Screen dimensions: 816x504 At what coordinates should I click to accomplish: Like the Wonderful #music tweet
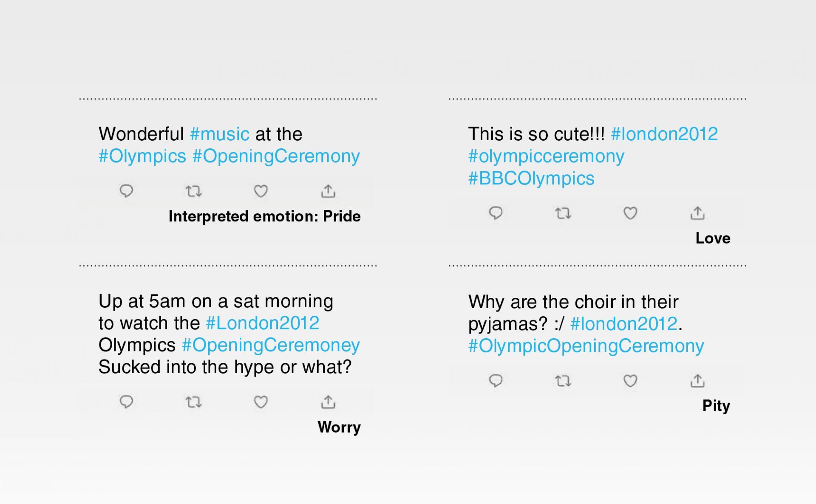[261, 191]
